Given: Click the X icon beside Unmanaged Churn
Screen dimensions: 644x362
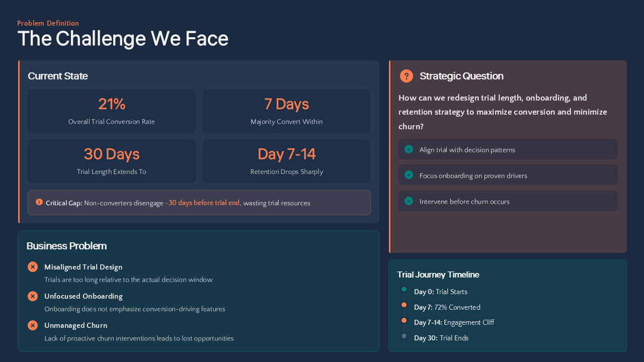Looking at the screenshot, I should (32, 325).
